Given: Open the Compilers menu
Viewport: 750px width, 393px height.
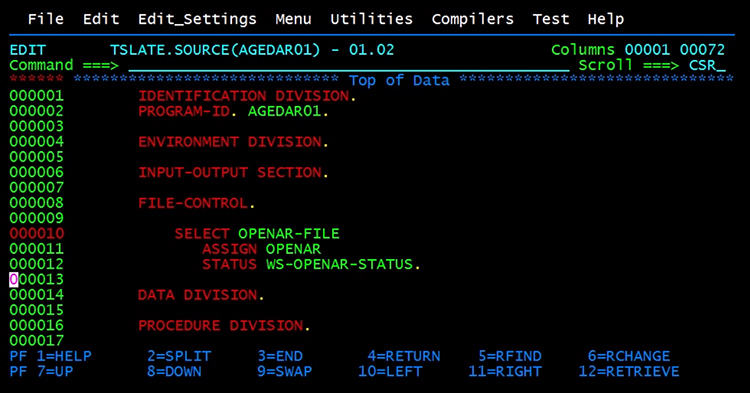Looking at the screenshot, I should coord(473,19).
